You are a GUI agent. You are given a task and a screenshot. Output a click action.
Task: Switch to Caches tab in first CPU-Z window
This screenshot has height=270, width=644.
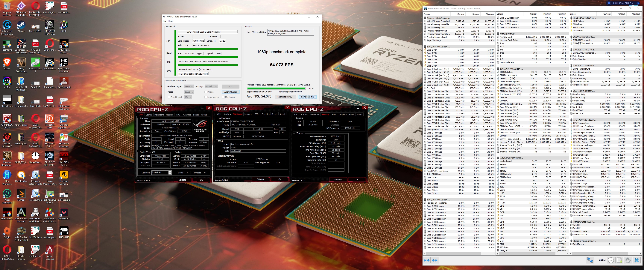149,115
